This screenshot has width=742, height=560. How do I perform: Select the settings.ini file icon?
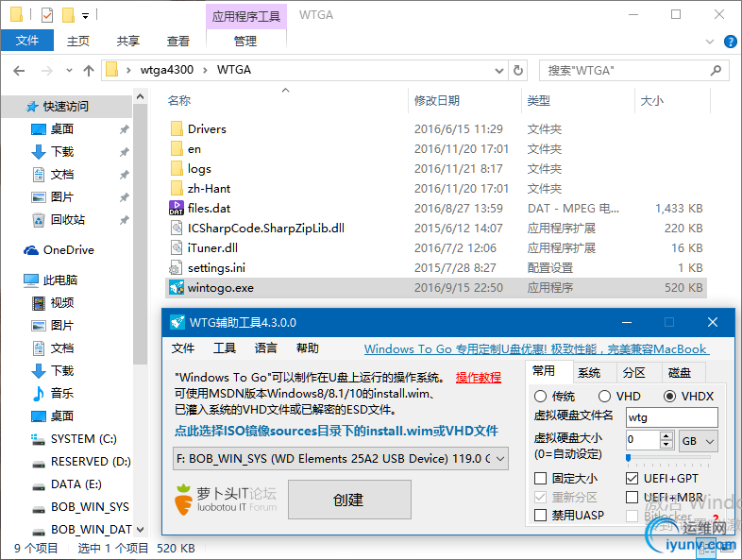click(x=176, y=268)
